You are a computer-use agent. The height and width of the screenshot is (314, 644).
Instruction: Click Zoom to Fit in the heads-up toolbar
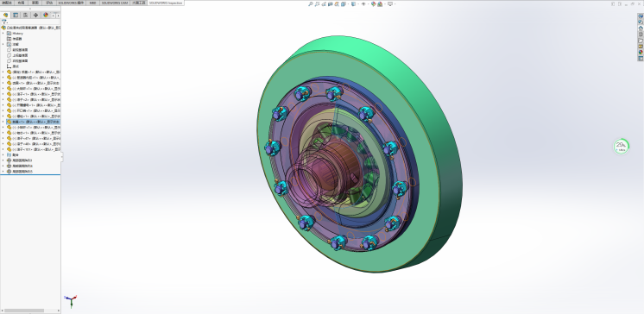311,4
